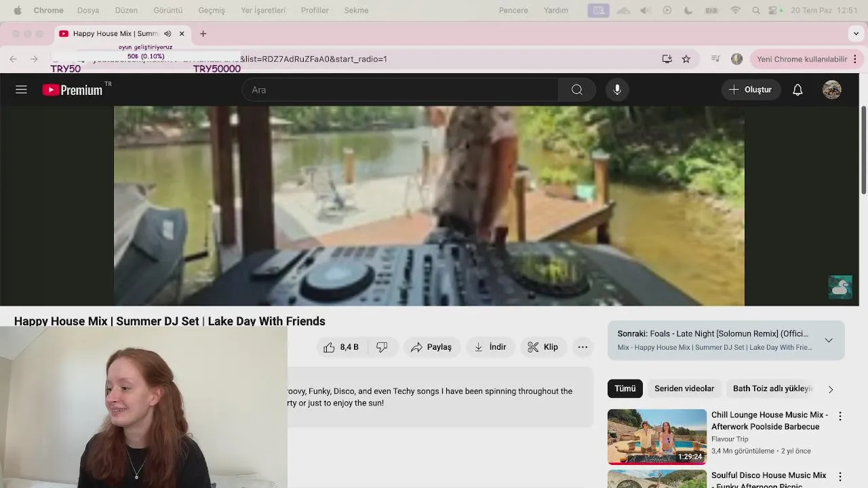
Task: Click the install app icon in address bar
Action: point(667,59)
